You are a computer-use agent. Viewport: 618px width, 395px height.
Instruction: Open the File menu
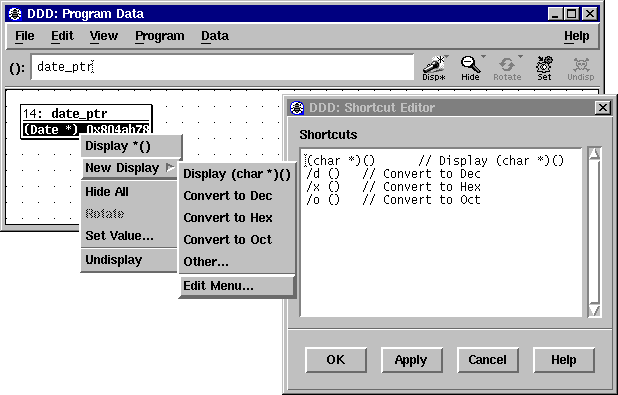pos(24,36)
